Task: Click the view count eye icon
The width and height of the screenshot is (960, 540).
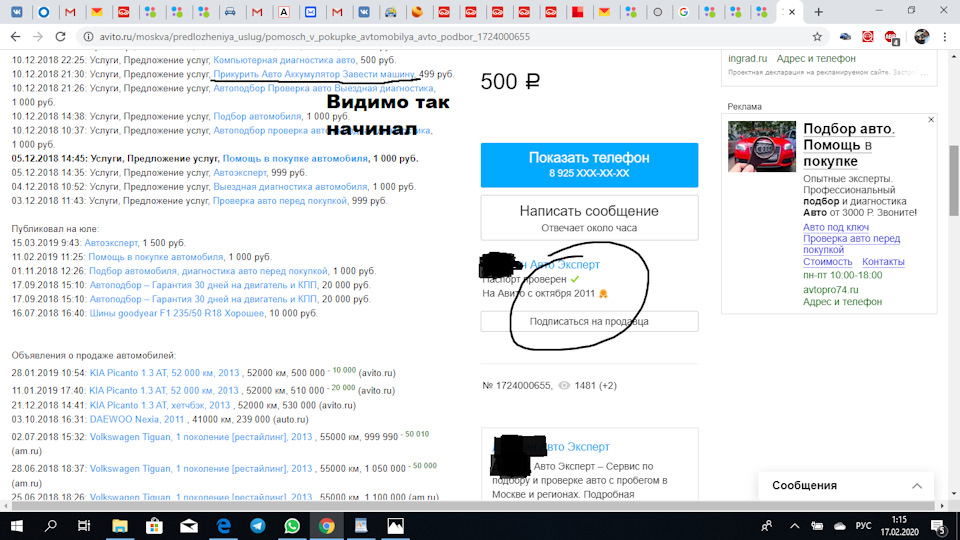Action: click(x=564, y=386)
